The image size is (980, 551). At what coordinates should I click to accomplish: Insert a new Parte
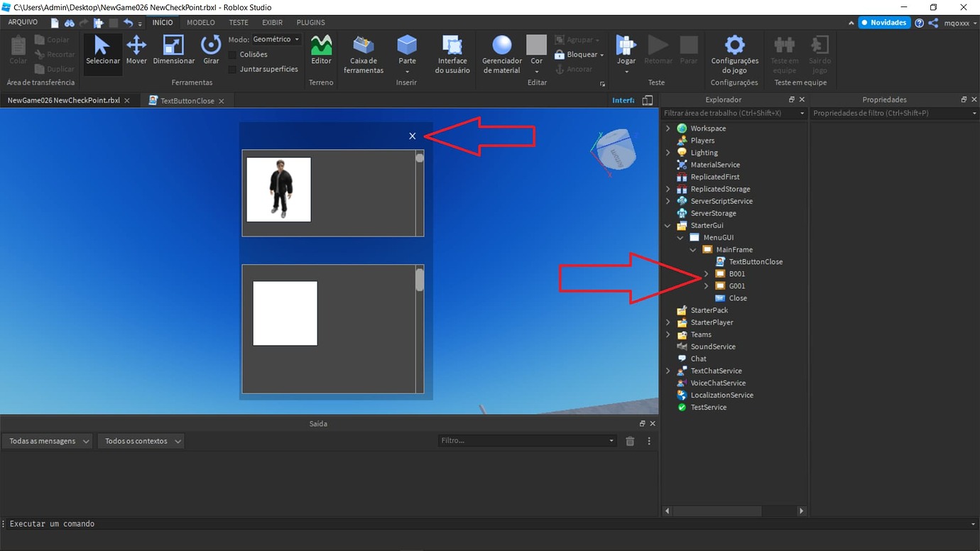click(406, 50)
